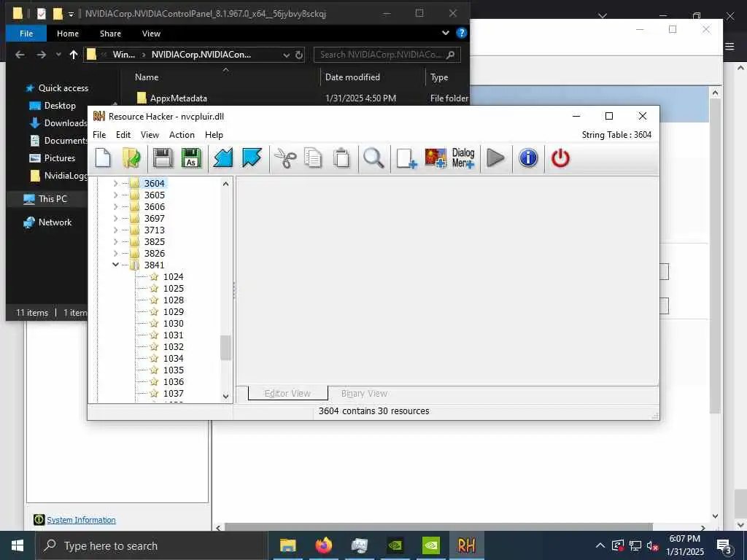747x560 pixels.
Task: Click the taskbar search box
Action: pos(152,545)
